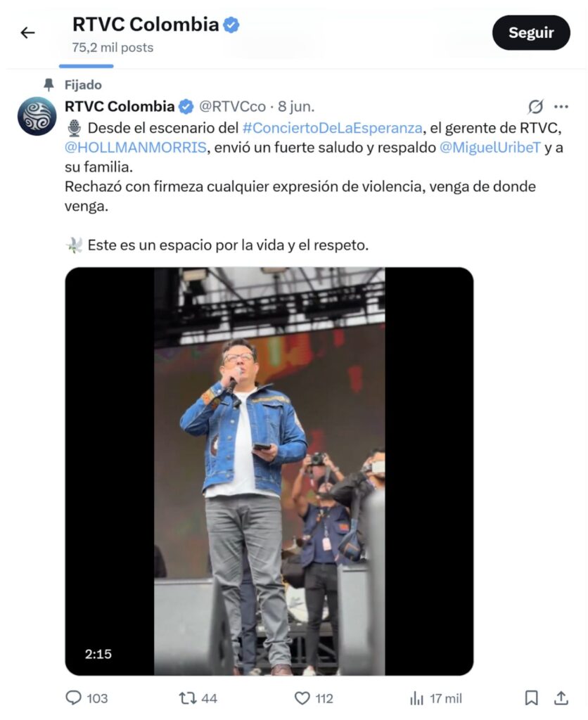Share the post via upload arrow icon
Screen dimensions: 588x720
561,697
